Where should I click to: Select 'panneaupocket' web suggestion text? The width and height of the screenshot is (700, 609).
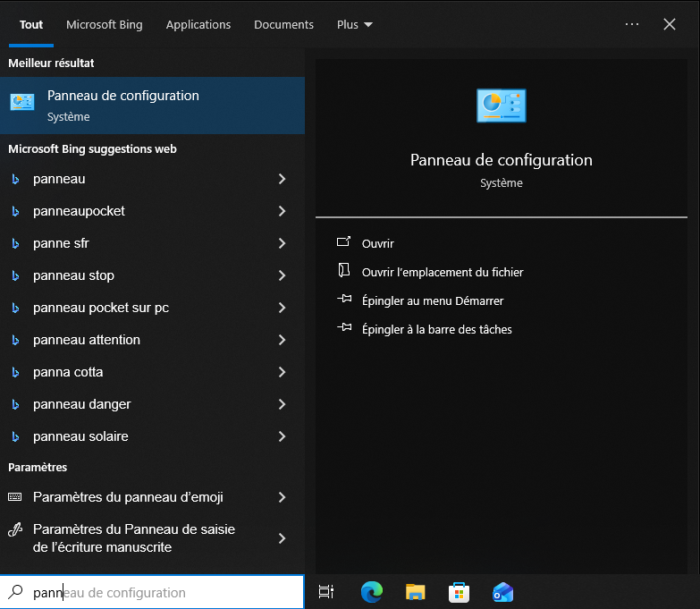[x=79, y=211]
